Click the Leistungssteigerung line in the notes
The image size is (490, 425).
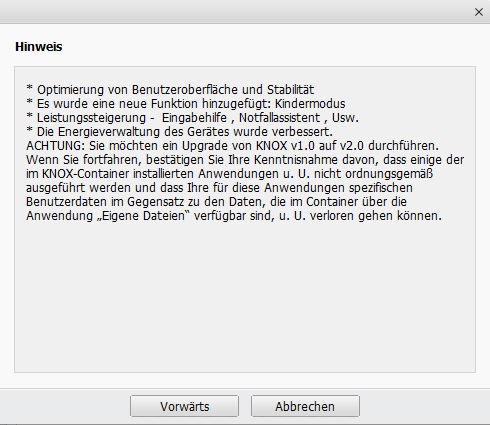(x=192, y=118)
